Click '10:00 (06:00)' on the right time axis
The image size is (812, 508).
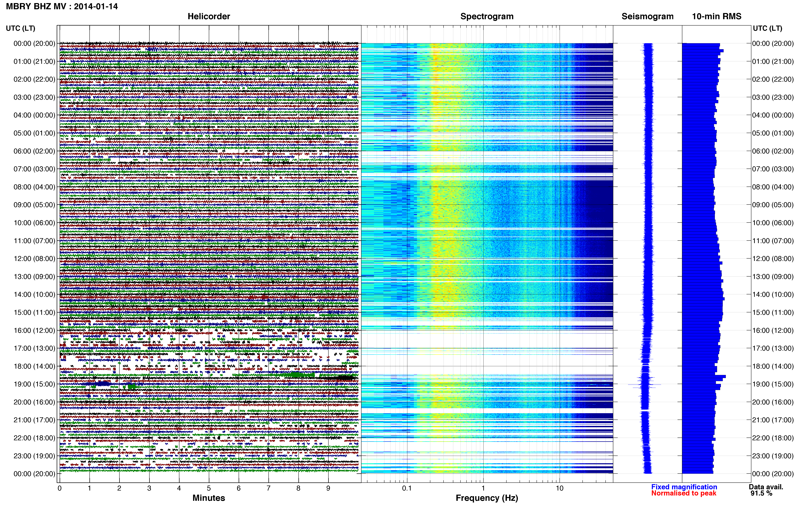(773, 223)
